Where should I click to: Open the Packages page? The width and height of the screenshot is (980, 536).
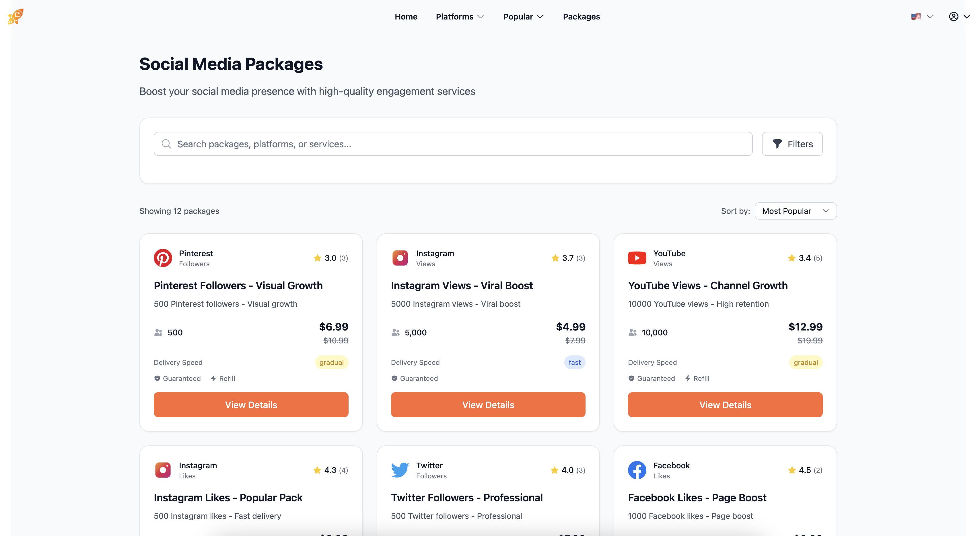tap(581, 17)
